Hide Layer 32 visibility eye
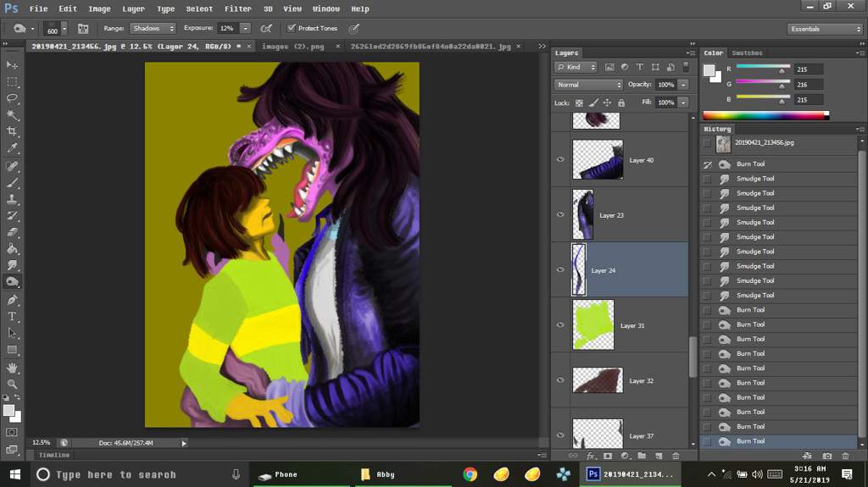The width and height of the screenshot is (868, 487). (560, 380)
